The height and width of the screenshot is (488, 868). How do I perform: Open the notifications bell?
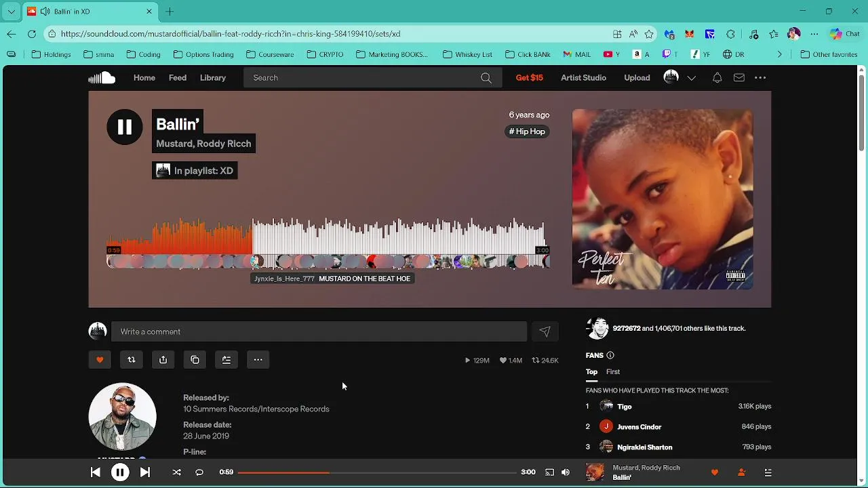tap(717, 78)
